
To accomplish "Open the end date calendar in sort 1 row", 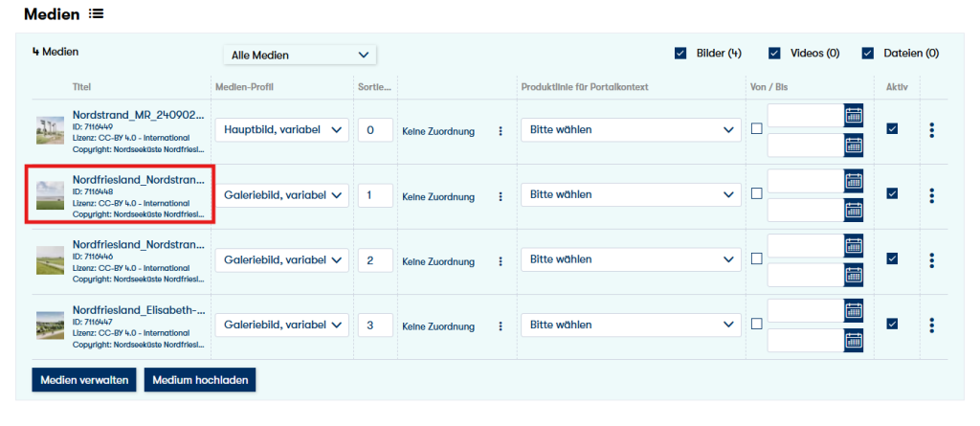I will tap(853, 211).
